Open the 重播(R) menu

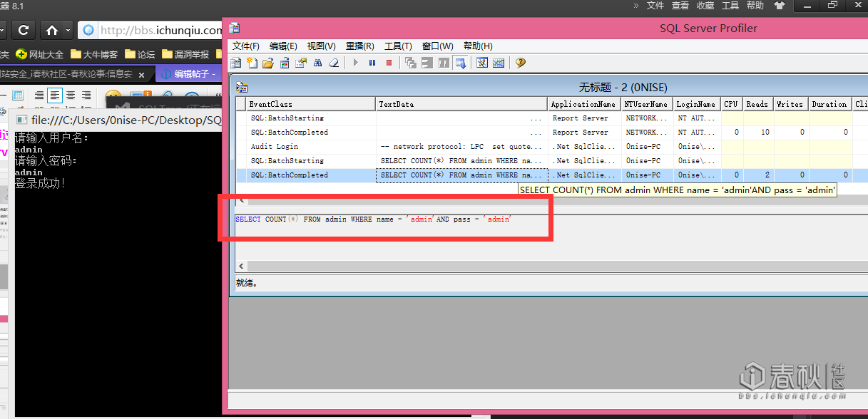click(360, 46)
